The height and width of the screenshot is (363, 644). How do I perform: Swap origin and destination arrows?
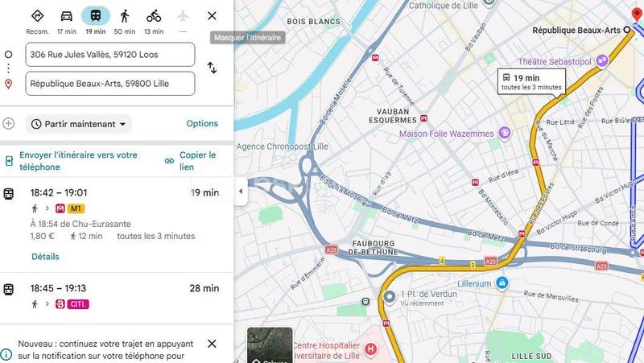point(212,68)
